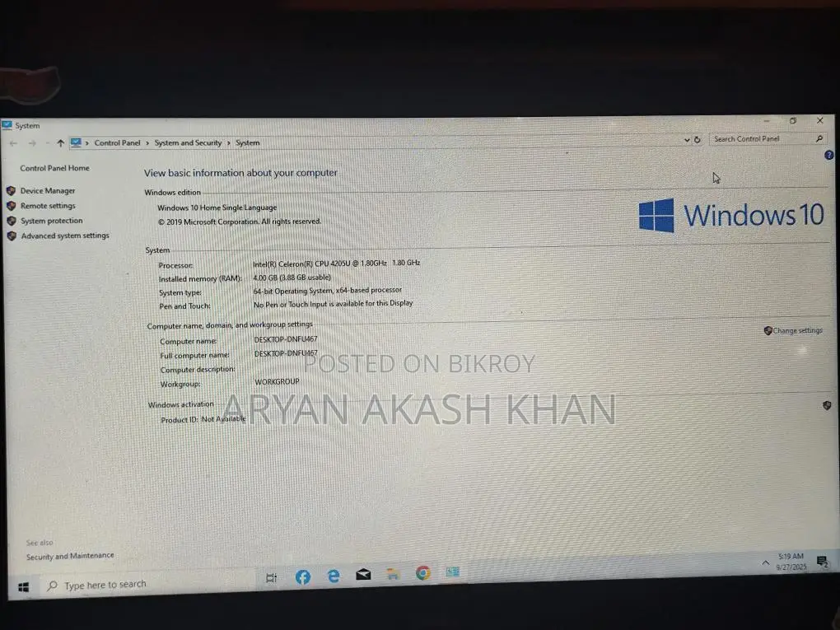Select Control Panel breadcrumb
This screenshot has height=630, width=840.
click(x=117, y=142)
